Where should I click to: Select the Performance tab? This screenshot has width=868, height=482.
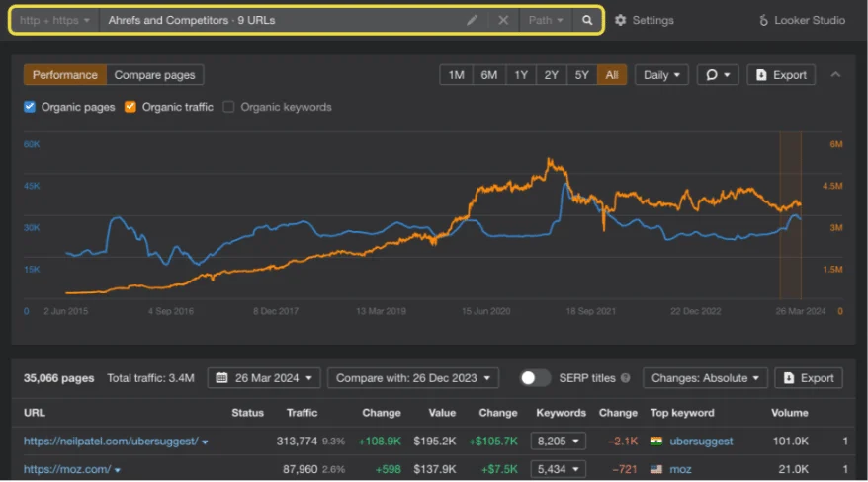65,75
